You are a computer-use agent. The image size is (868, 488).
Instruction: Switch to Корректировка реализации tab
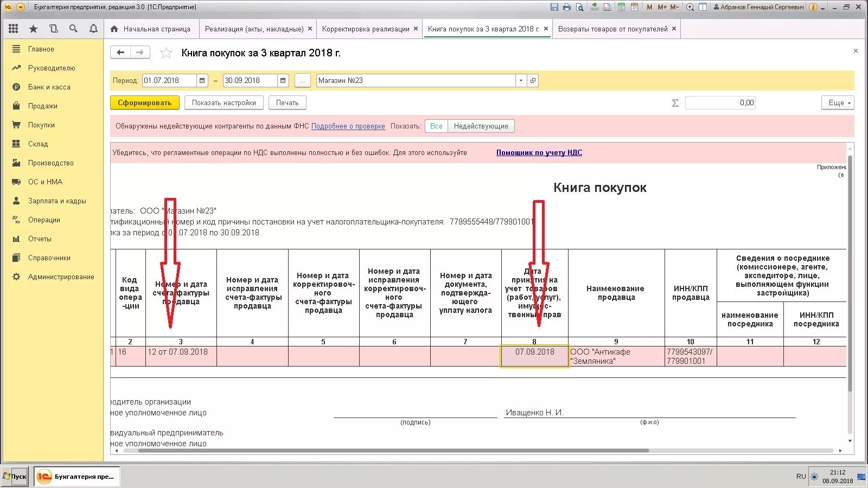pos(366,29)
